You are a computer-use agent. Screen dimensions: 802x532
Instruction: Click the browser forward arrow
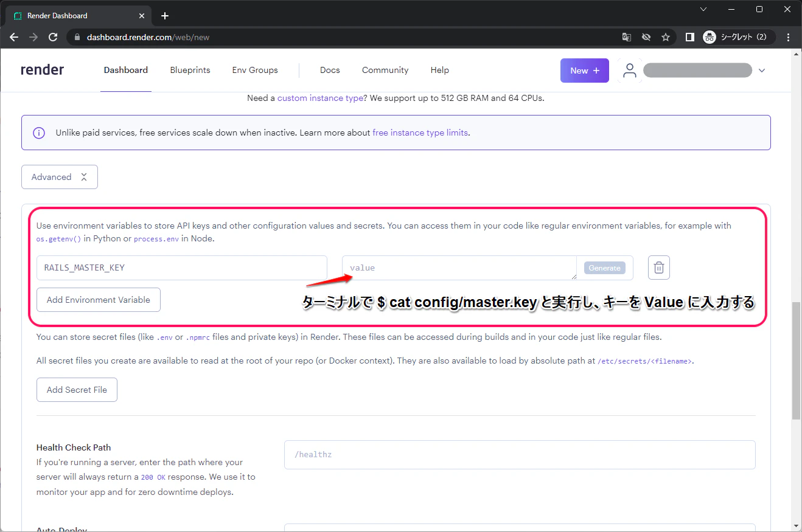point(33,37)
